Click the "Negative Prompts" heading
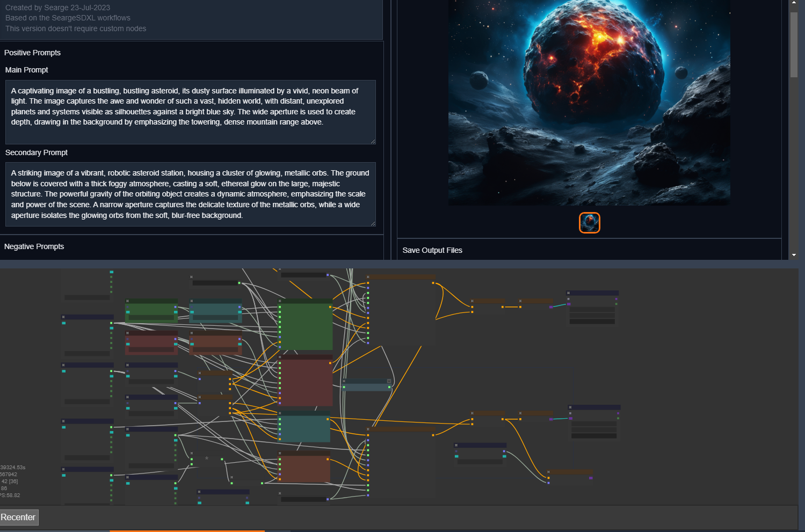This screenshot has height=532, width=805. tap(34, 246)
